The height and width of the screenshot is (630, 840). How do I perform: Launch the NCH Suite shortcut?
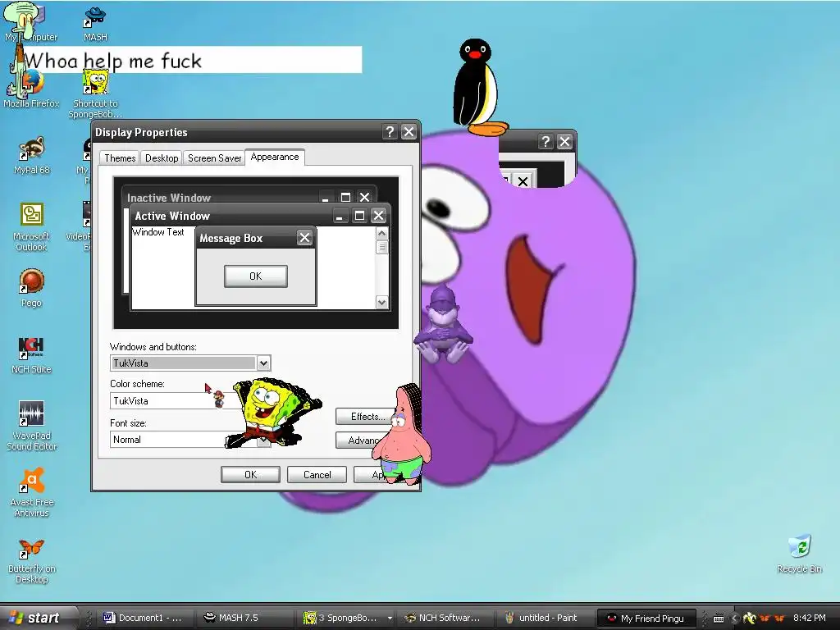32,354
